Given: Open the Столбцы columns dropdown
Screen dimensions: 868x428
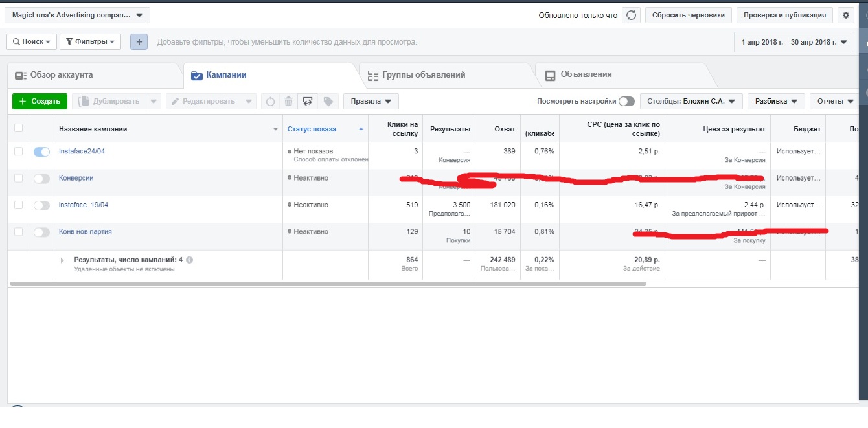Looking at the screenshot, I should [x=691, y=101].
